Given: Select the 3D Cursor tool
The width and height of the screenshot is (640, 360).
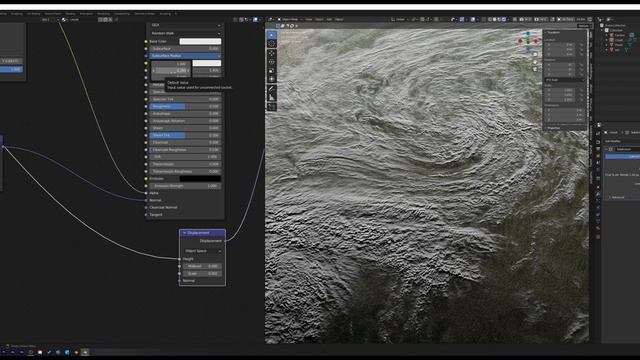Looking at the screenshot, I should pos(271,43).
